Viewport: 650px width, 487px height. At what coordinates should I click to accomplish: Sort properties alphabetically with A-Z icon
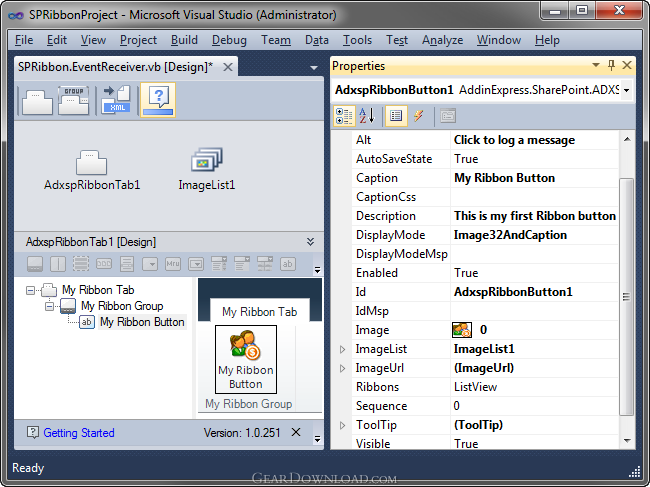pos(366,116)
